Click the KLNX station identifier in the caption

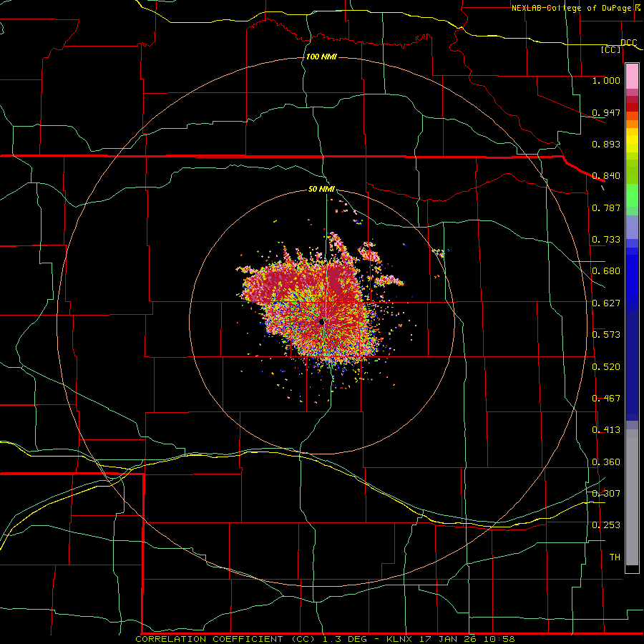click(401, 639)
